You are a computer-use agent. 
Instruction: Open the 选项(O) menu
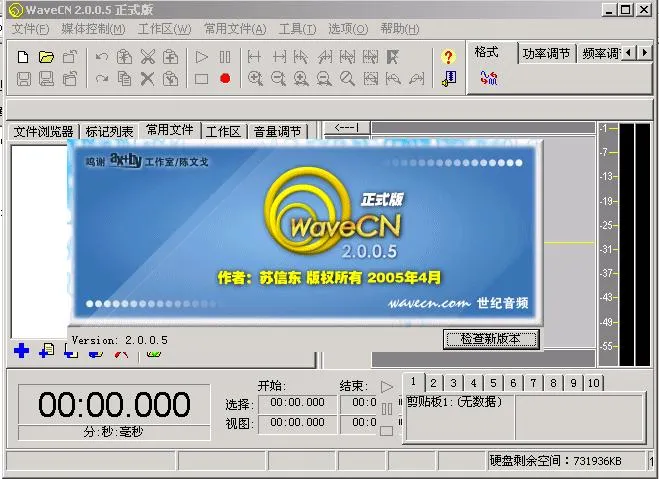click(x=348, y=29)
